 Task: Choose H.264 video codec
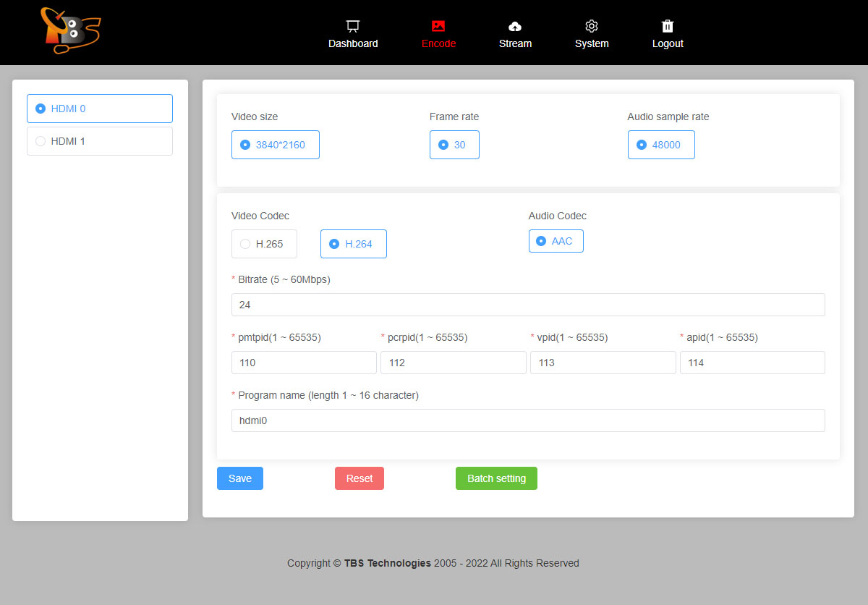tap(353, 244)
